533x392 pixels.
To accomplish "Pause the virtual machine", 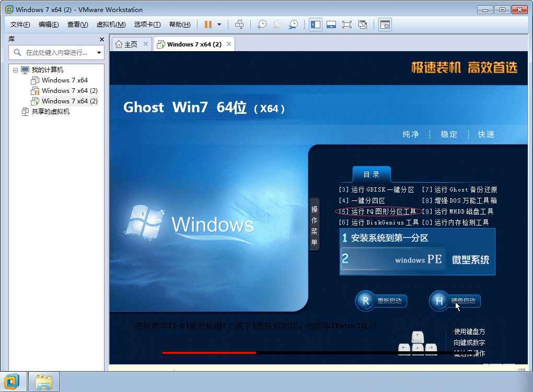I will point(208,25).
